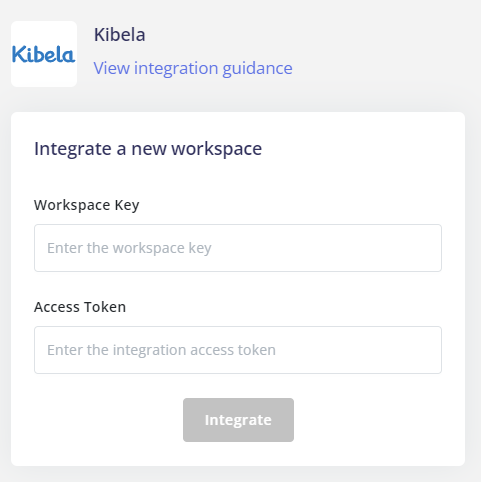Click the word 'Integrate' on the grey button
The image size is (481, 482).
click(x=238, y=420)
